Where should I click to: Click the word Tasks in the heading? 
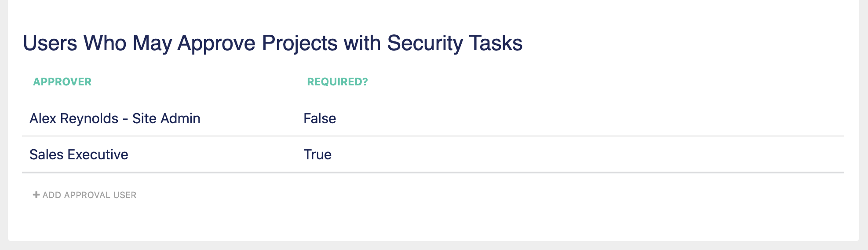click(496, 43)
